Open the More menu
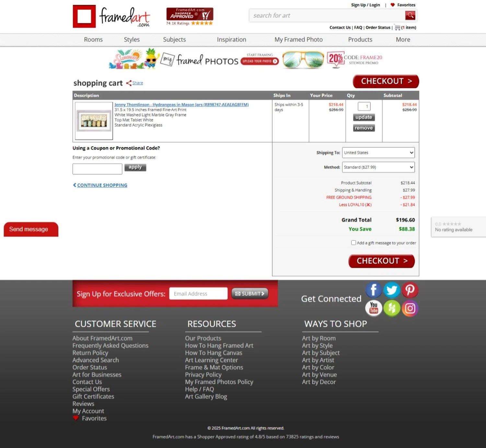This screenshot has height=448, width=486. tap(403, 40)
